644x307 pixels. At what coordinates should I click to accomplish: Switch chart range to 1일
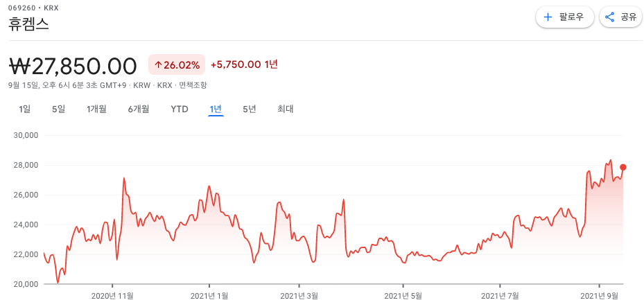pyautogui.click(x=25, y=109)
